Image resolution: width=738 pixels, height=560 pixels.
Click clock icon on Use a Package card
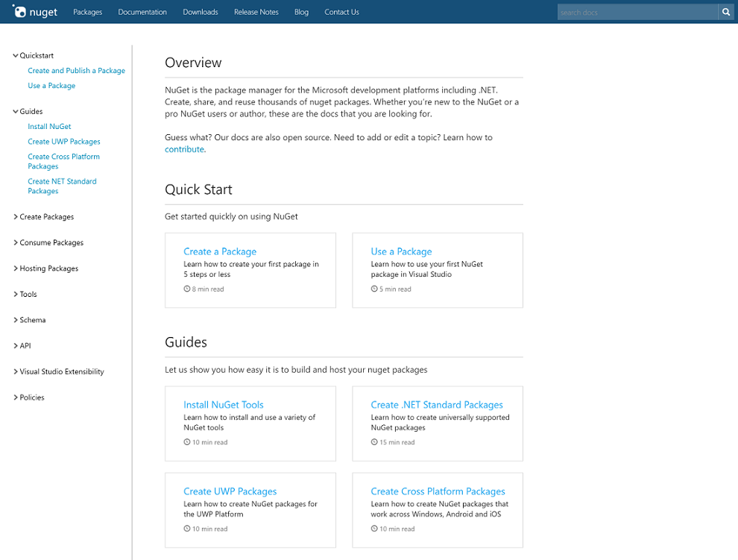pos(374,289)
